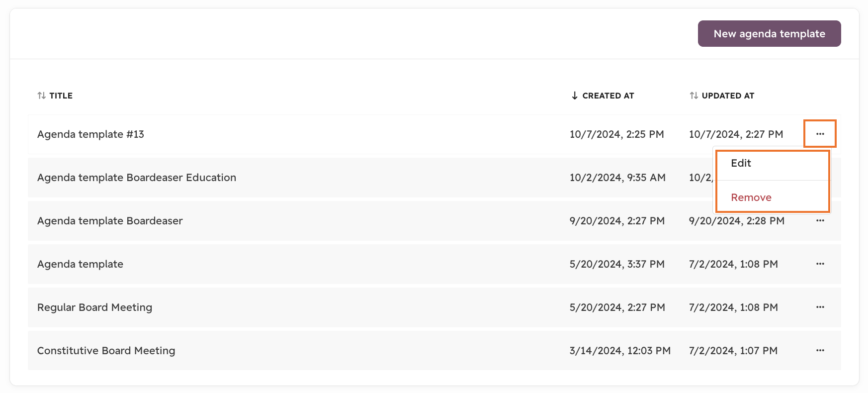
Task: Click the Created At descending arrow
Action: (x=575, y=96)
